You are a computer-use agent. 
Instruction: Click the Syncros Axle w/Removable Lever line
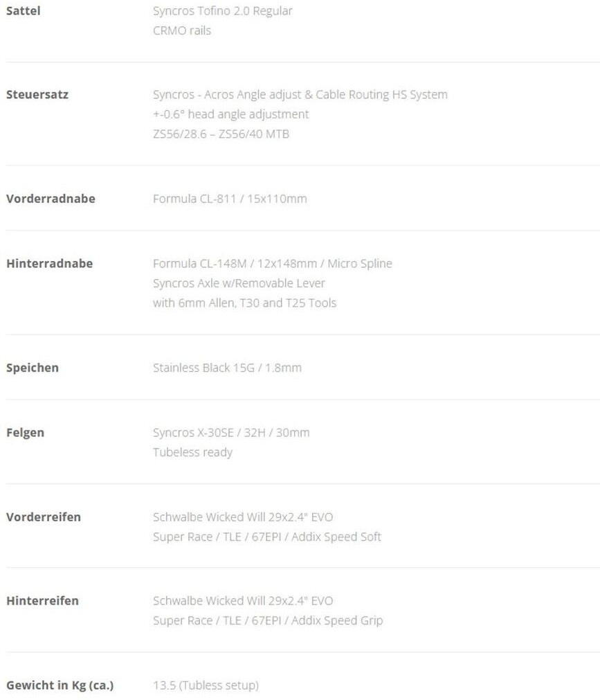click(x=239, y=283)
